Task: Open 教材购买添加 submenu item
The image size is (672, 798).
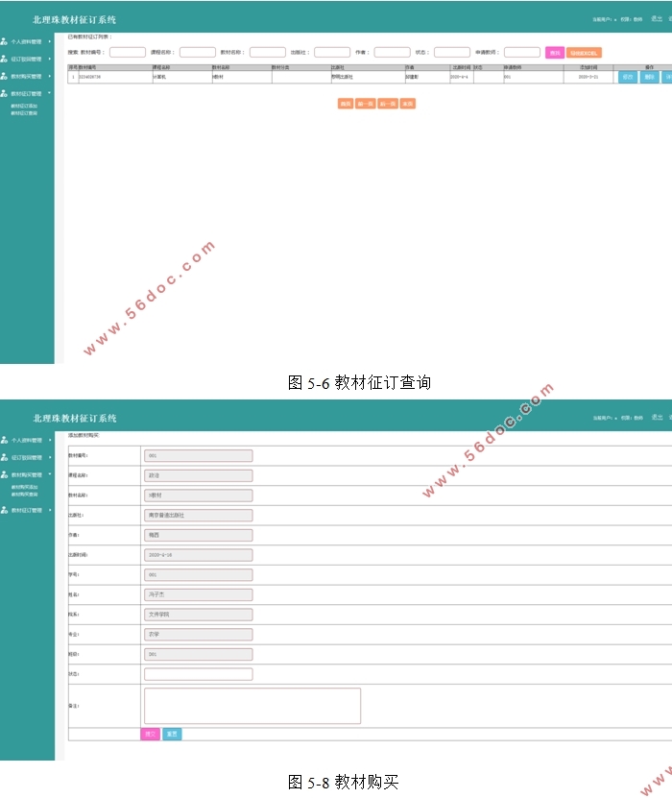Action: pos(24,487)
